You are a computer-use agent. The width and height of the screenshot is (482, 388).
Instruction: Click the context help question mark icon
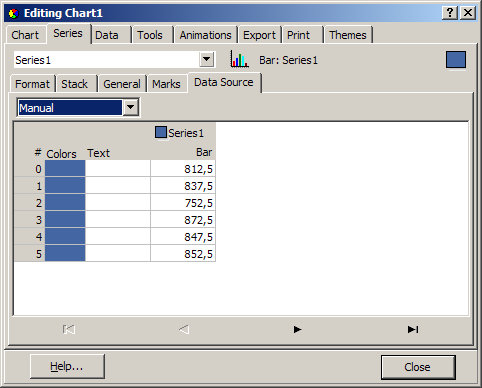(x=450, y=13)
